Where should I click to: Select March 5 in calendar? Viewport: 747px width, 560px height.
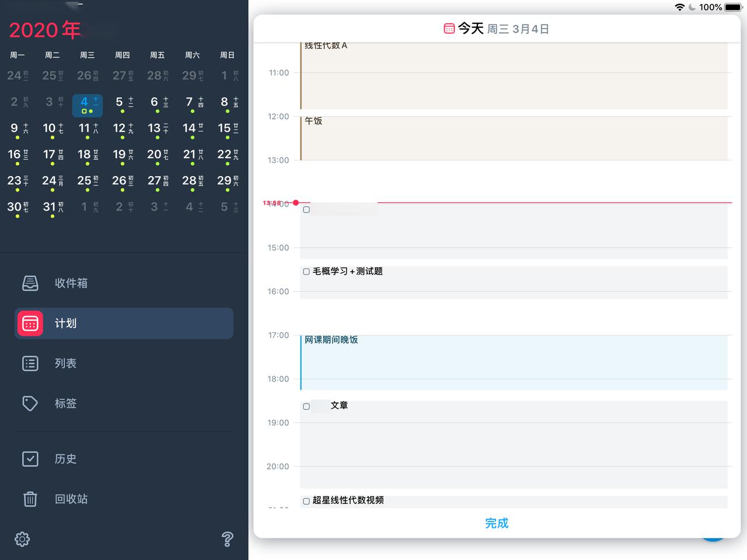click(x=123, y=104)
